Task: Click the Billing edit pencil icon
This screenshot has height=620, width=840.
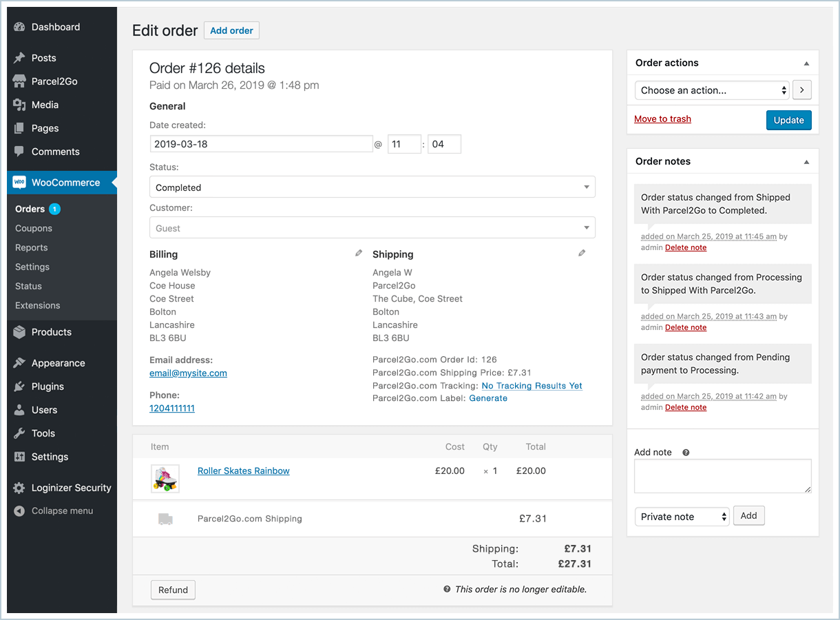Action: [359, 254]
